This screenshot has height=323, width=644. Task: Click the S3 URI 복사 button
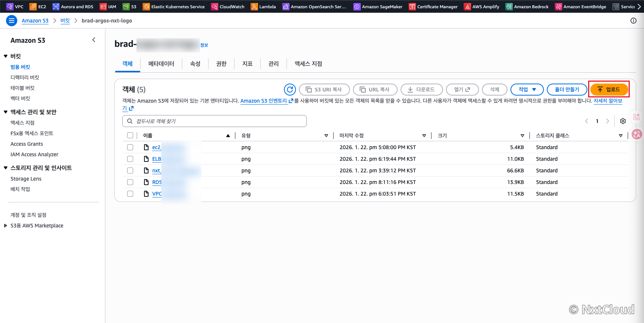pos(324,90)
